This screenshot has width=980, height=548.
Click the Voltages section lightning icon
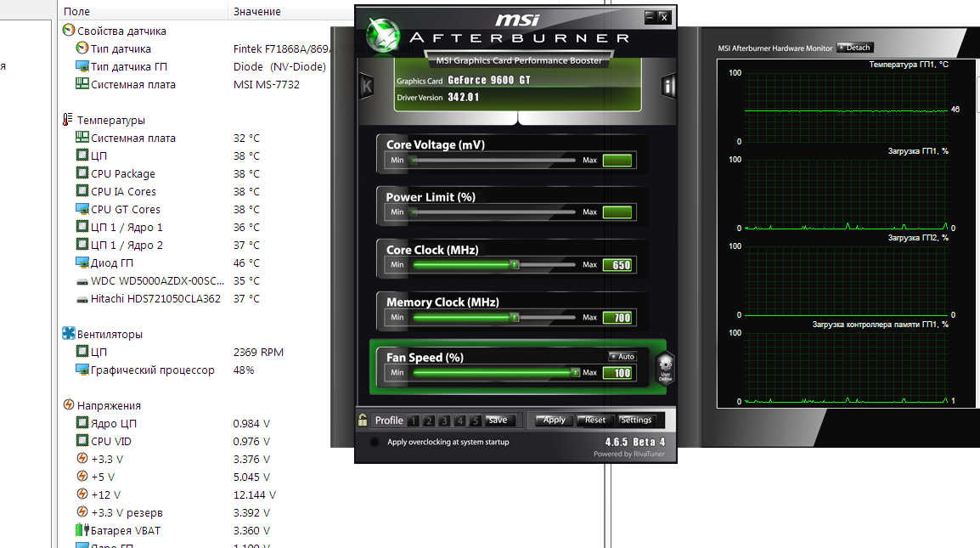coord(69,404)
